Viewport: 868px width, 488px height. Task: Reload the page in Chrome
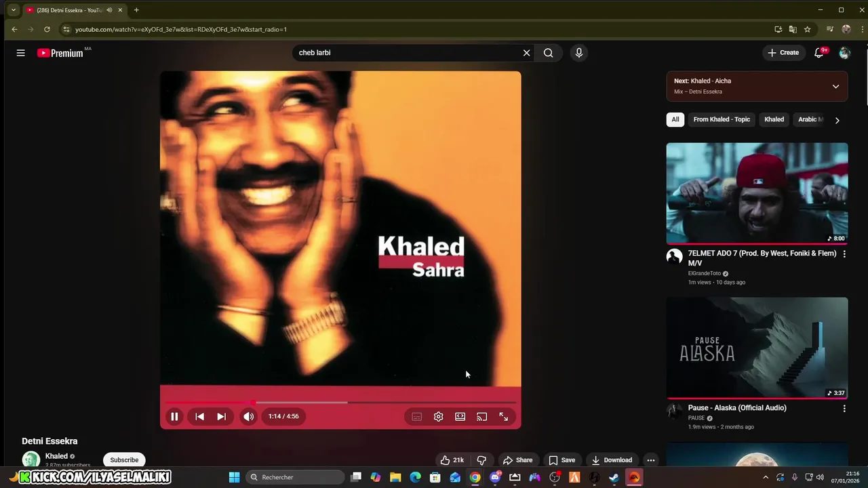[47, 29]
